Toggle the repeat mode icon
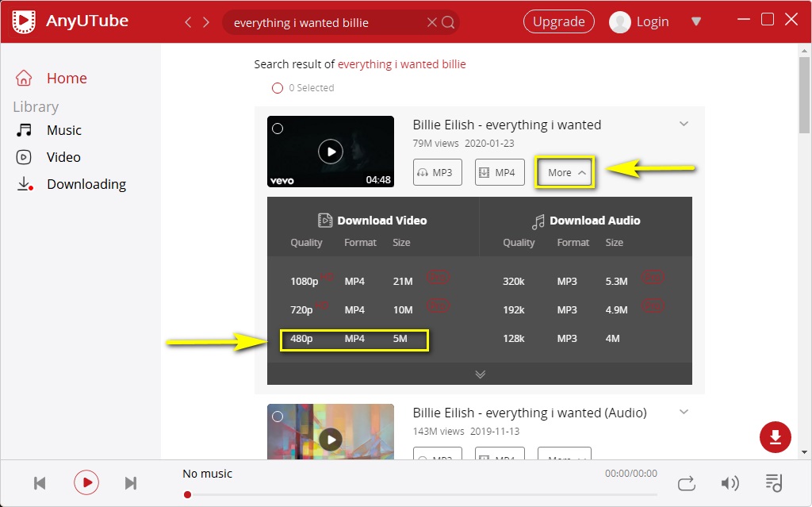The height and width of the screenshot is (507, 812). point(686,483)
